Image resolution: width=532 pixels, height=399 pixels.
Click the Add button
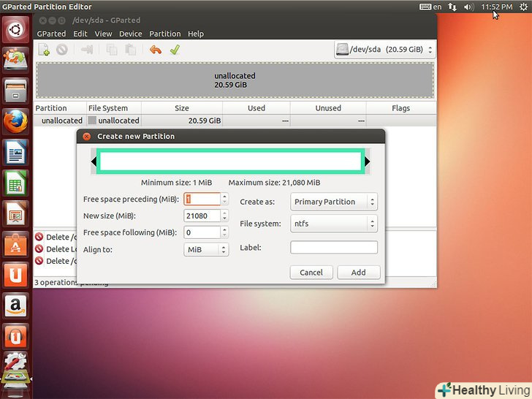[x=358, y=273]
